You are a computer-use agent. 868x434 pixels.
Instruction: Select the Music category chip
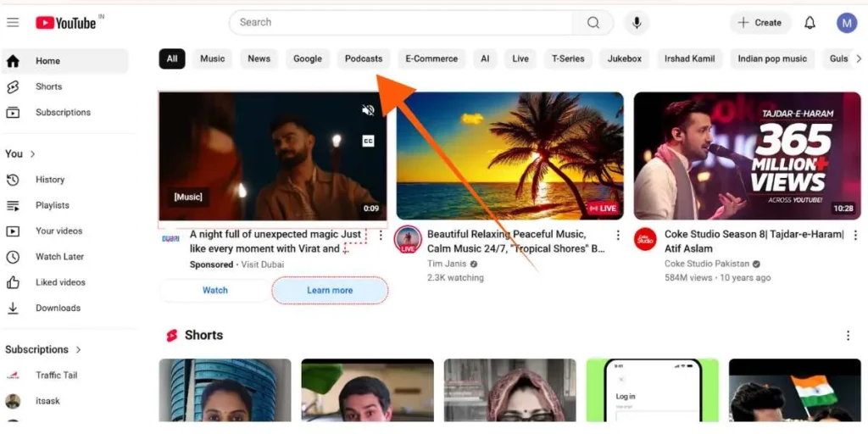tap(212, 58)
